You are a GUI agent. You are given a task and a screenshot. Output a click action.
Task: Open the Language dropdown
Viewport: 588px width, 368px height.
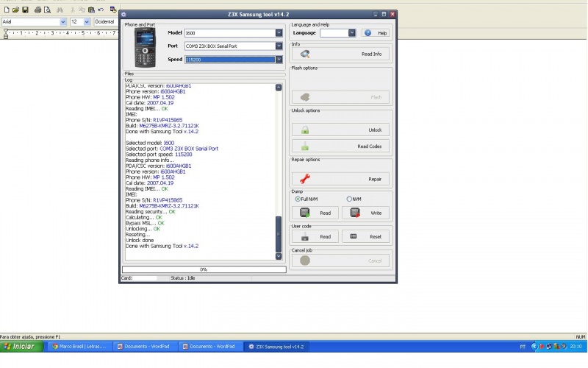pyautogui.click(x=352, y=33)
